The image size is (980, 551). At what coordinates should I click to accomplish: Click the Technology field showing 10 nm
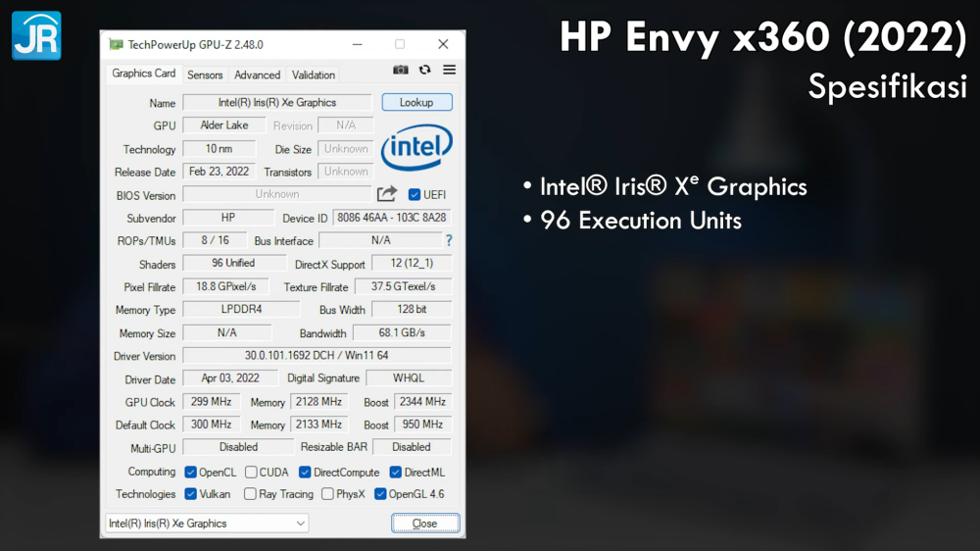point(219,149)
